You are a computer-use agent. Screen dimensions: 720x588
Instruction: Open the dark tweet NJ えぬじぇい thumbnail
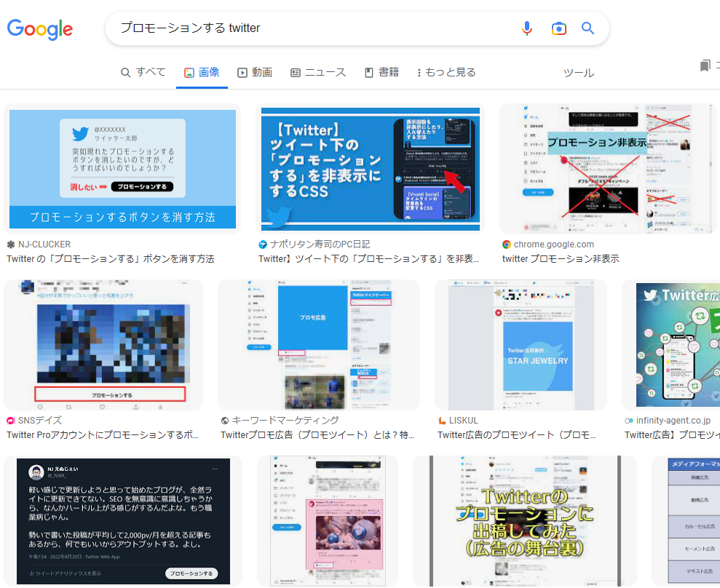click(123, 521)
